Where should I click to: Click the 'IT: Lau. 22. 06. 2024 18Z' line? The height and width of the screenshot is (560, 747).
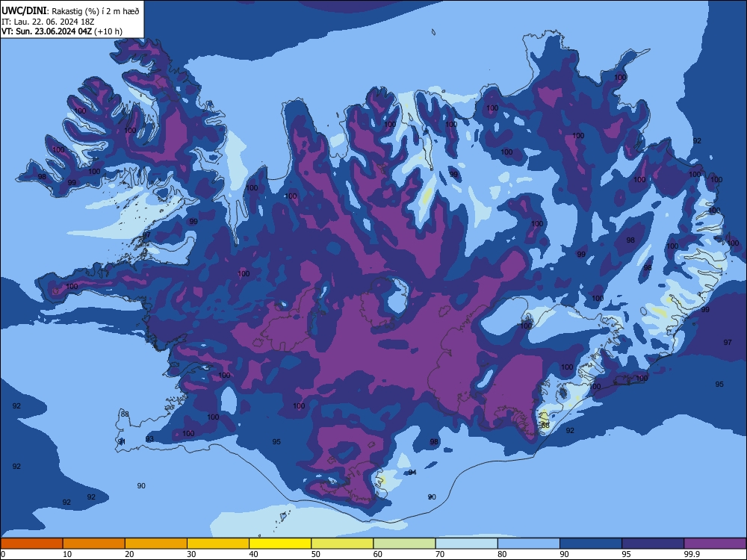click(x=48, y=22)
